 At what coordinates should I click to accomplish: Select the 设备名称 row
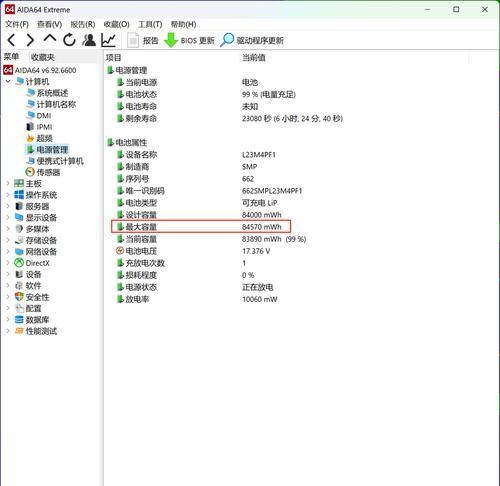click(x=196, y=155)
